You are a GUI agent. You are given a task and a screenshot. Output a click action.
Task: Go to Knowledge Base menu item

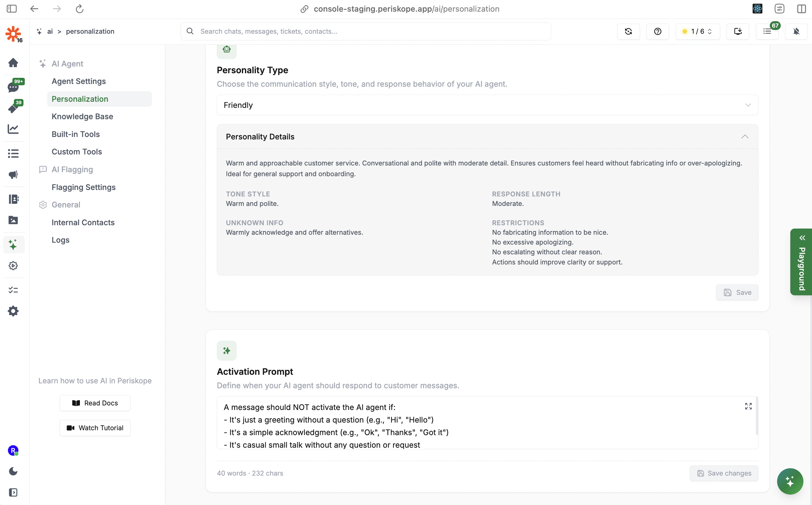(x=82, y=116)
